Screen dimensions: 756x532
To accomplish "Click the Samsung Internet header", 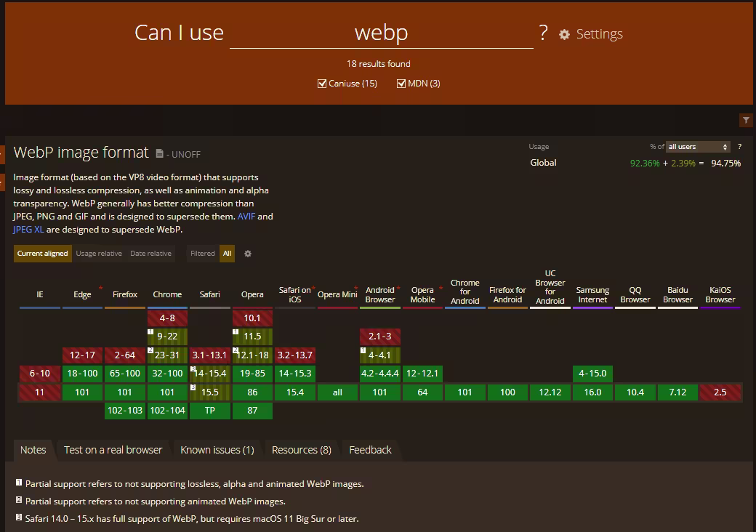I will tap(592, 294).
